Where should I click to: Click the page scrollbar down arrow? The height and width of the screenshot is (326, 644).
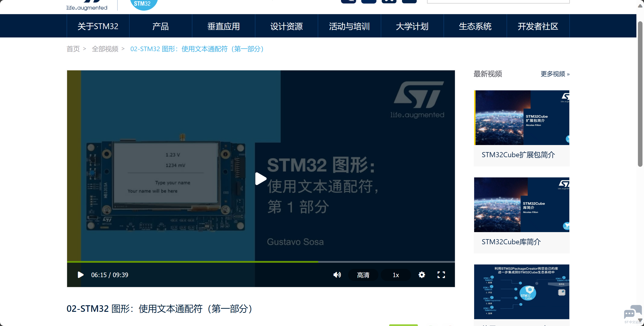(640, 320)
